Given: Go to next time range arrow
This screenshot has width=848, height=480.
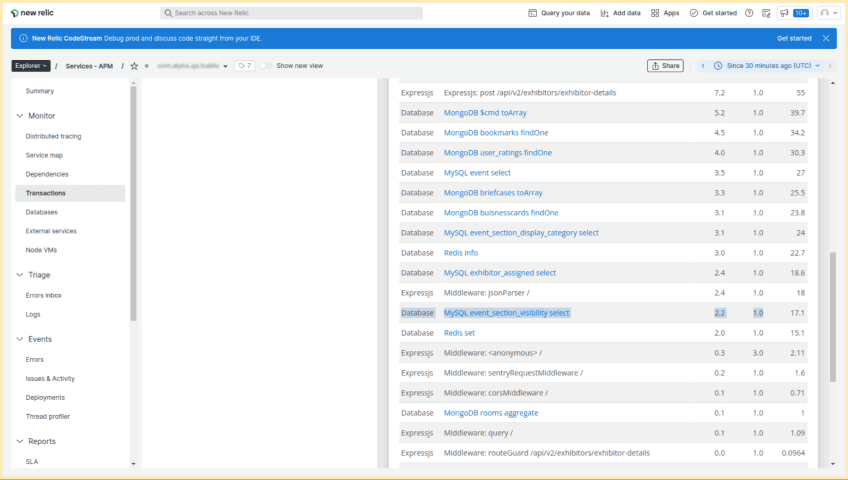Looking at the screenshot, I should pyautogui.click(x=830, y=66).
